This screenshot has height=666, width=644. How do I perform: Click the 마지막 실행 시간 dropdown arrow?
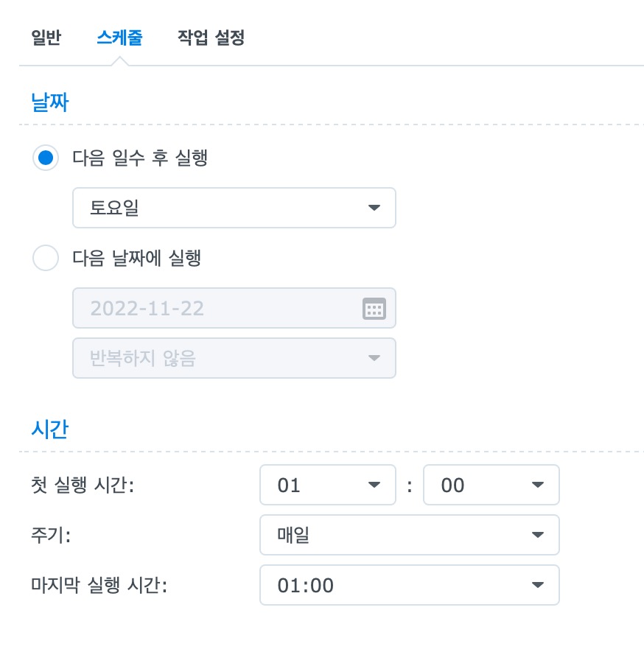pos(537,585)
